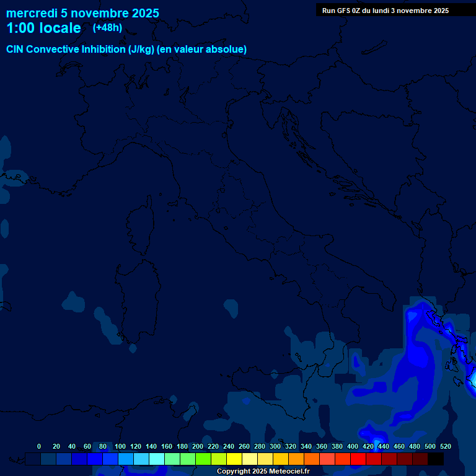
Task: Click the 0–20 J/kg legend color swatch
Action: (48, 459)
